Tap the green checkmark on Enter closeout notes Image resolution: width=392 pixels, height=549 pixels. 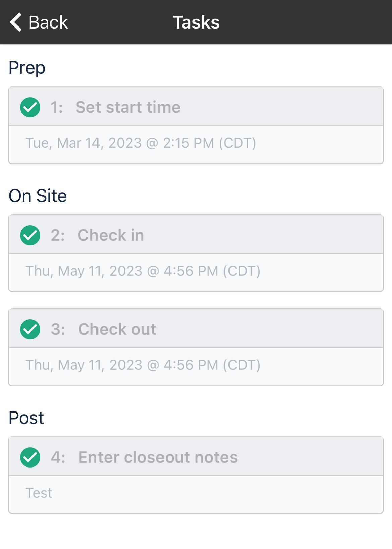coord(30,456)
